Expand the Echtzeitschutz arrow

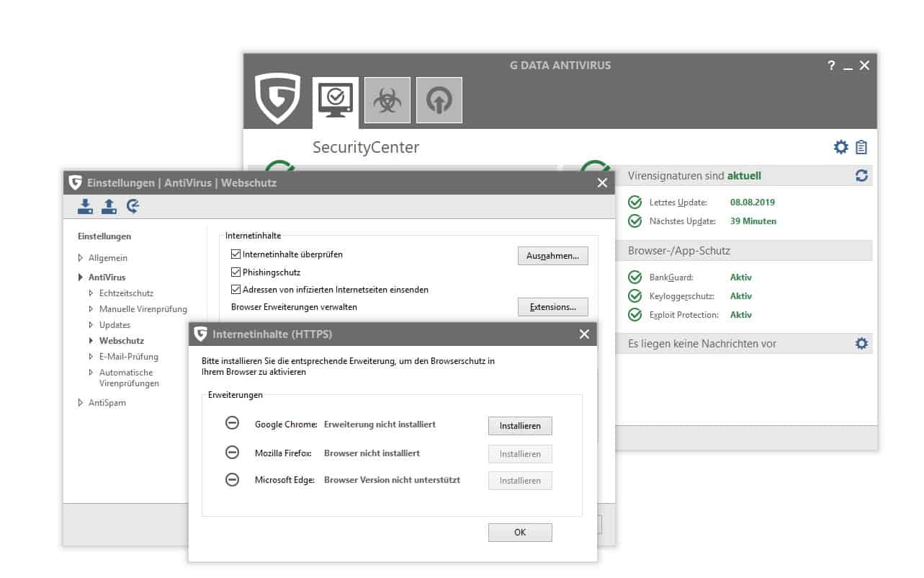[x=91, y=293]
